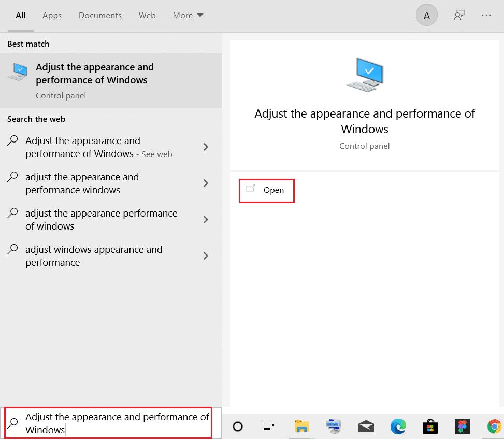The height and width of the screenshot is (440, 504).
Task: Expand 'adjust the appearance performance of windows' arrow
Action: pyautogui.click(x=206, y=220)
